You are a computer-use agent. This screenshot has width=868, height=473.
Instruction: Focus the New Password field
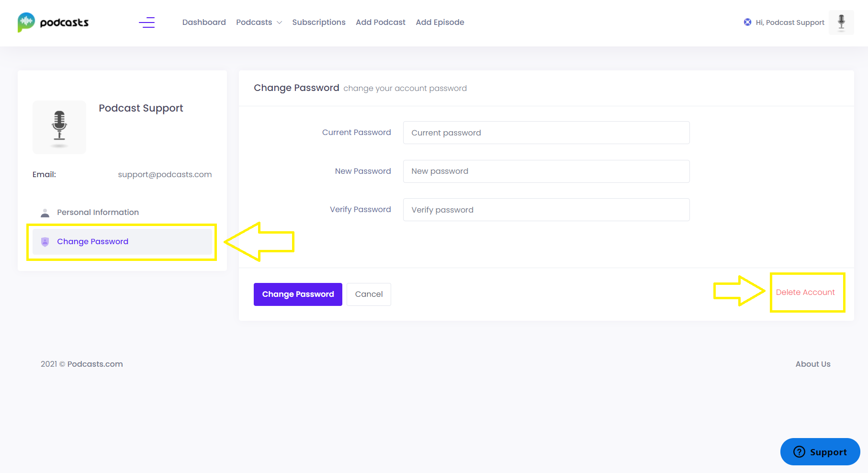tap(546, 171)
